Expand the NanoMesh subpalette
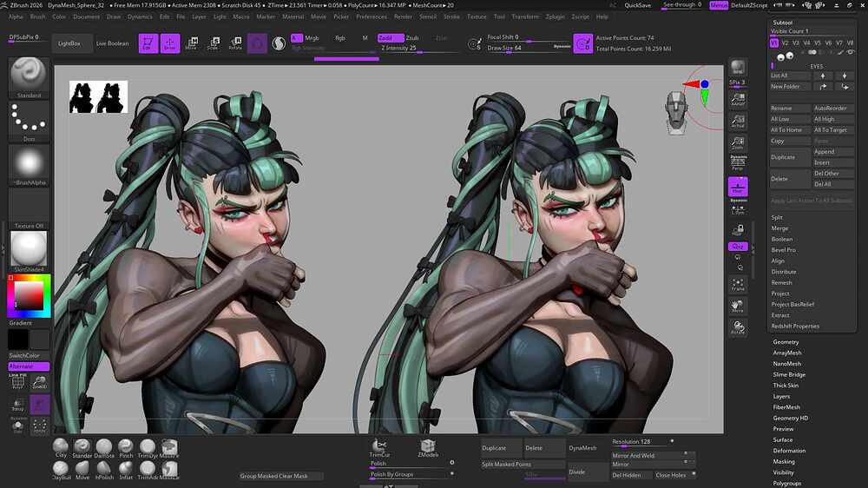868x488 pixels. 787,364
